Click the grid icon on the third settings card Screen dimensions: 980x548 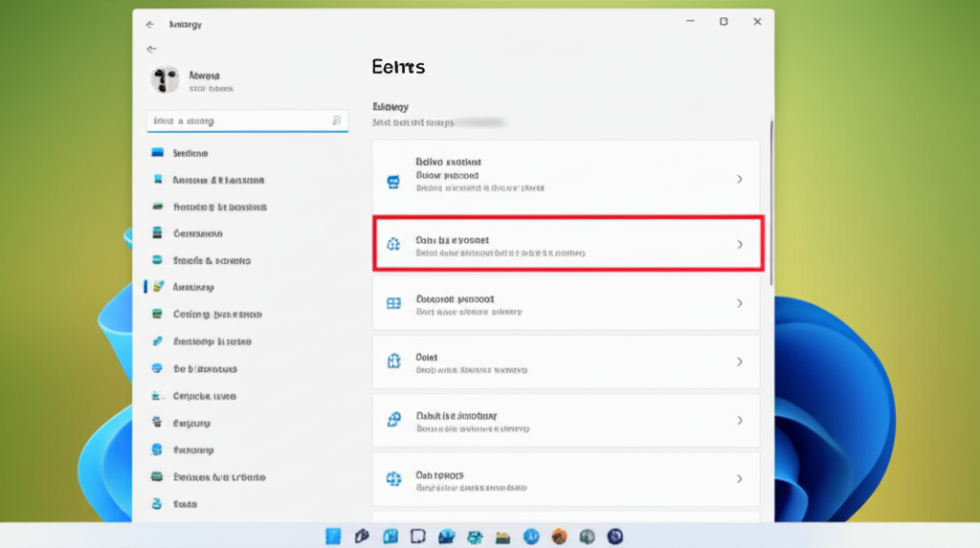click(392, 303)
